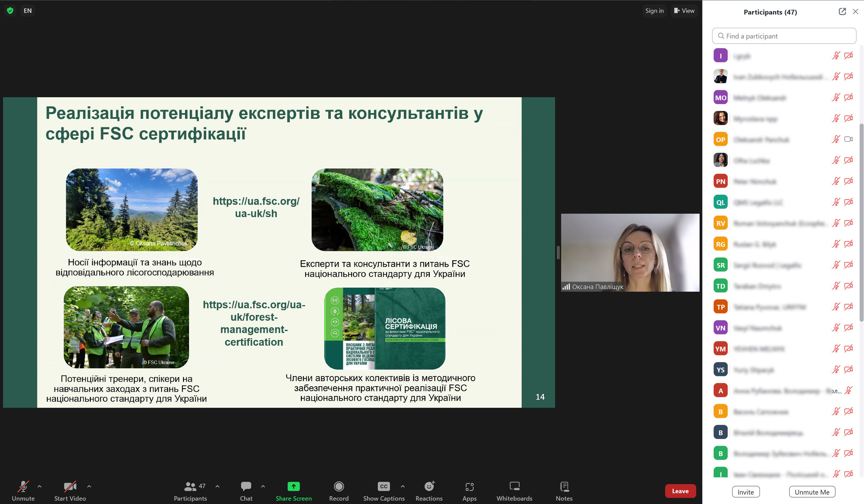Click the camera-off icon for VN participant
This screenshot has height=504, width=864.
coord(848,327)
